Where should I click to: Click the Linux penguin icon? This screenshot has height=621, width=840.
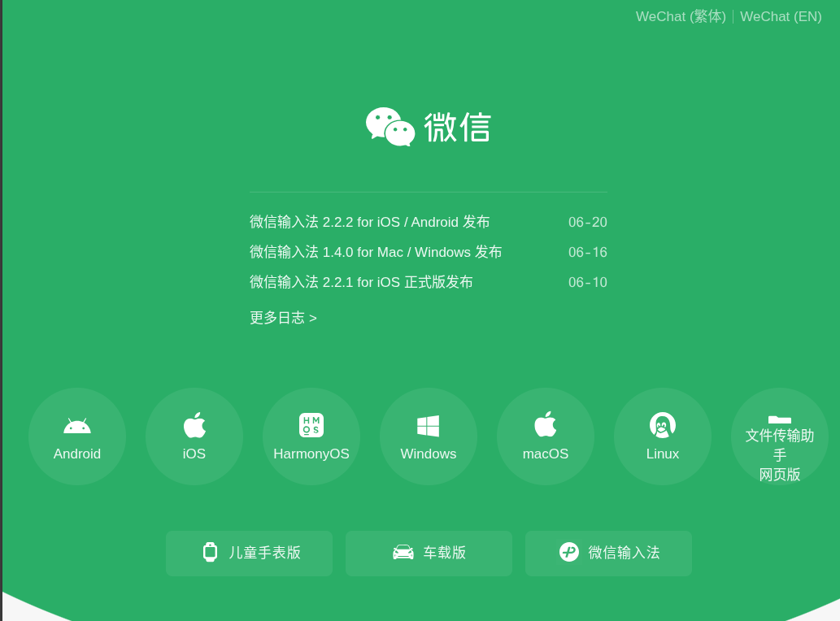point(663,426)
